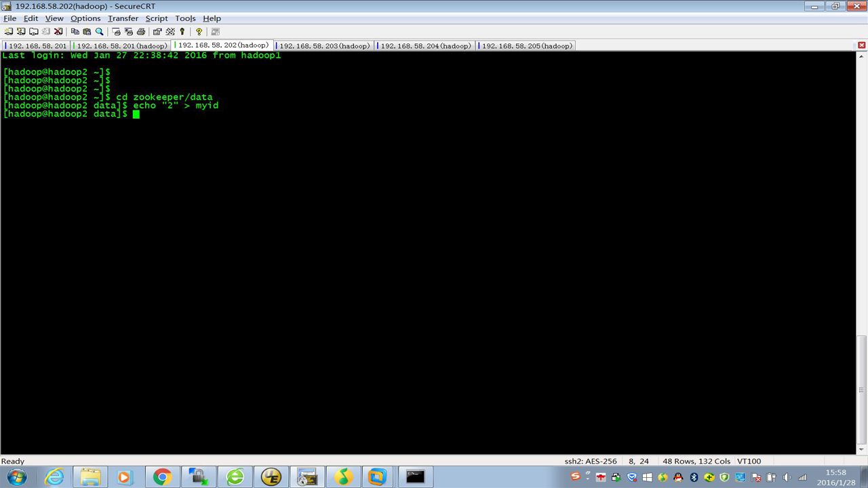Switch to the 192.168.58.204(hadoop) tab
Screen dimensions: 868x488
click(425, 45)
